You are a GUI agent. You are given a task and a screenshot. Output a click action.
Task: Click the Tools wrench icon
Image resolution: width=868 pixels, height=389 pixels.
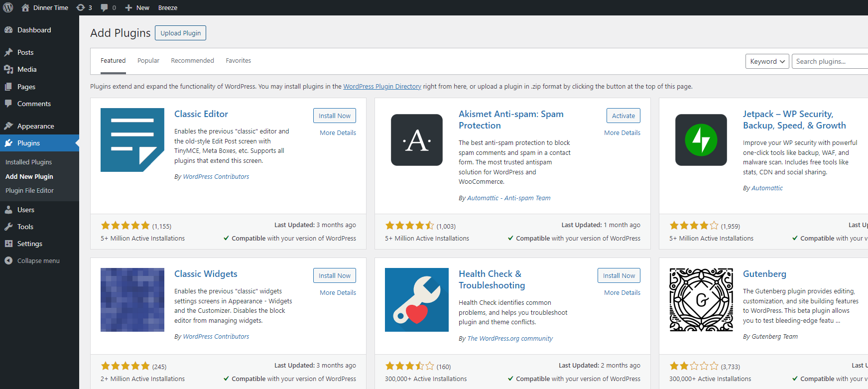tap(8, 227)
